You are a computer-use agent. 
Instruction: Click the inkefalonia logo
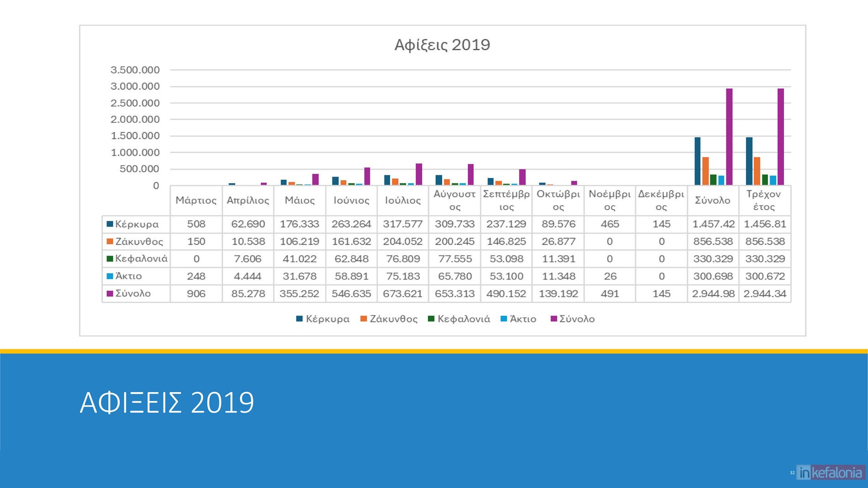831,472
